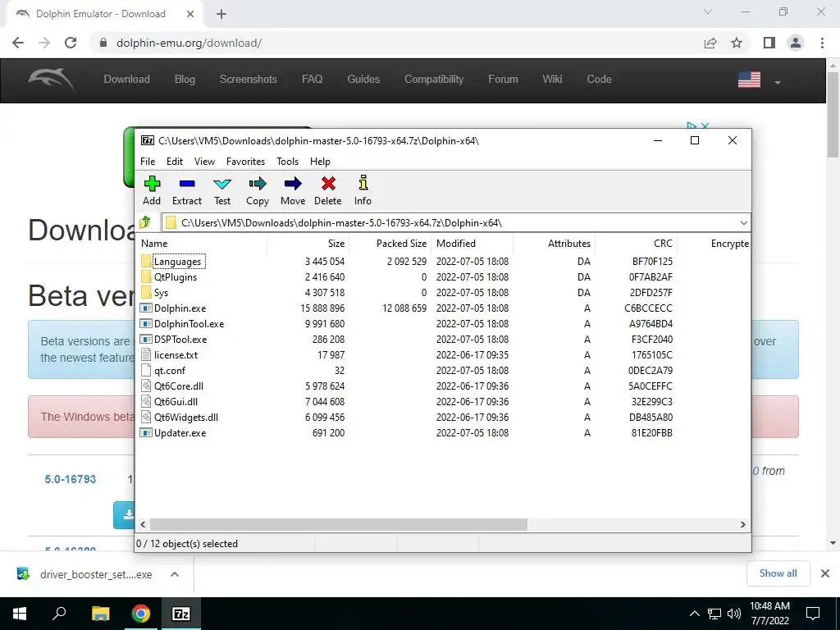
Task: Reload the page in Chrome
Action: 71,43
